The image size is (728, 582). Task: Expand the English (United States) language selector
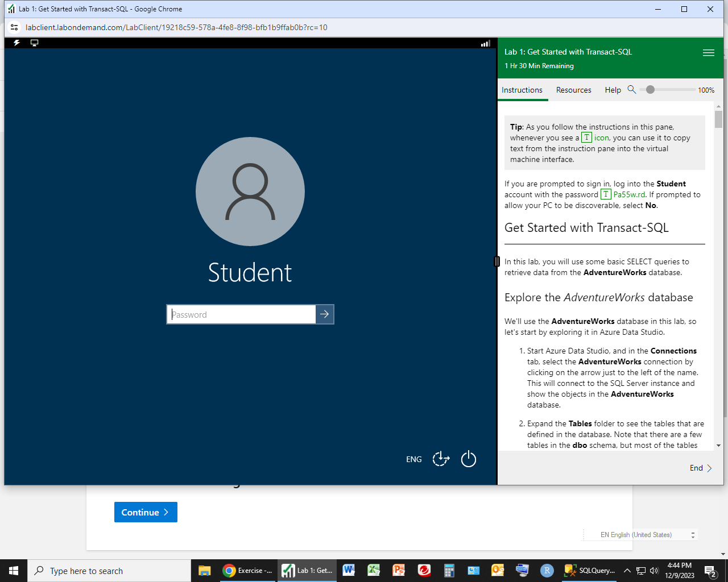[x=692, y=534]
